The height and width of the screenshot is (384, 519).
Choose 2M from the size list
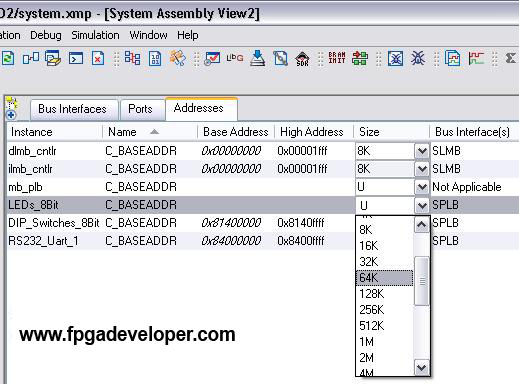[x=384, y=358]
